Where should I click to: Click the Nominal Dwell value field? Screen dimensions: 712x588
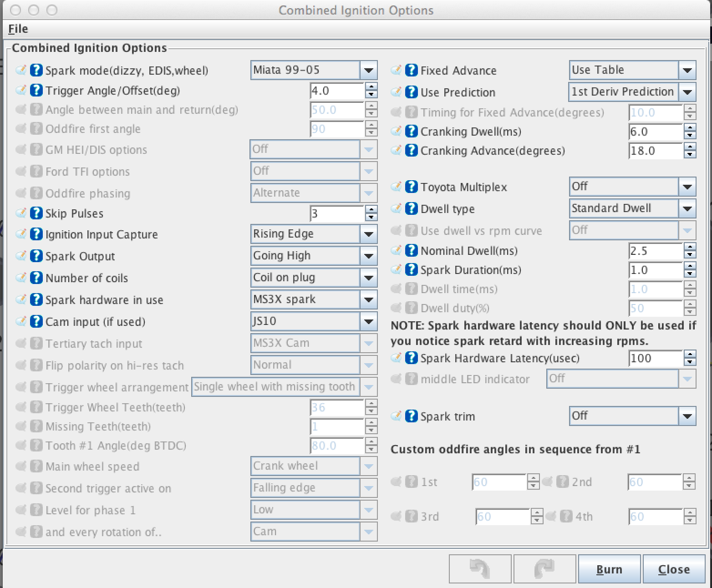point(655,251)
